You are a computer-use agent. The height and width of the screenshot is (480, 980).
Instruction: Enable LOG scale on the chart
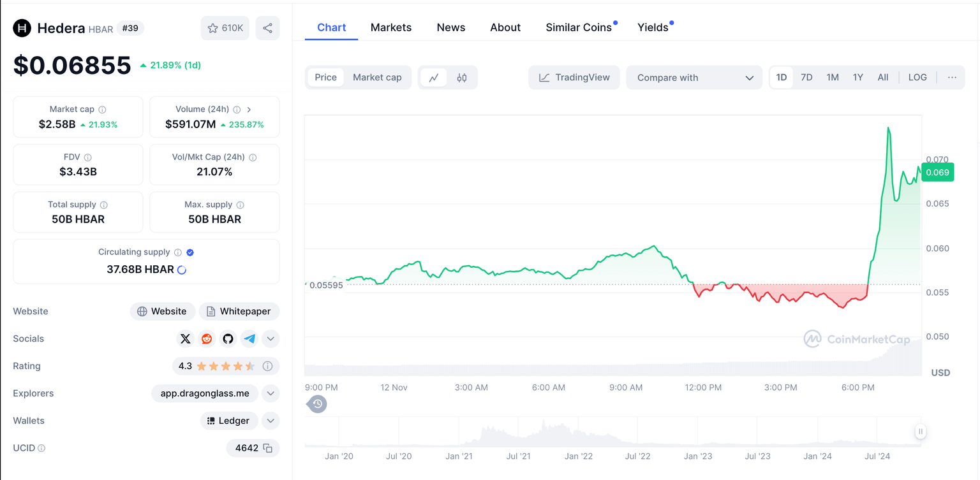pos(917,78)
